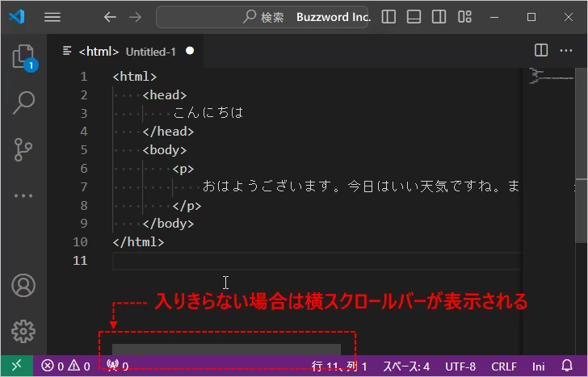Toggle the secondary side bar layout icon

click(x=439, y=17)
